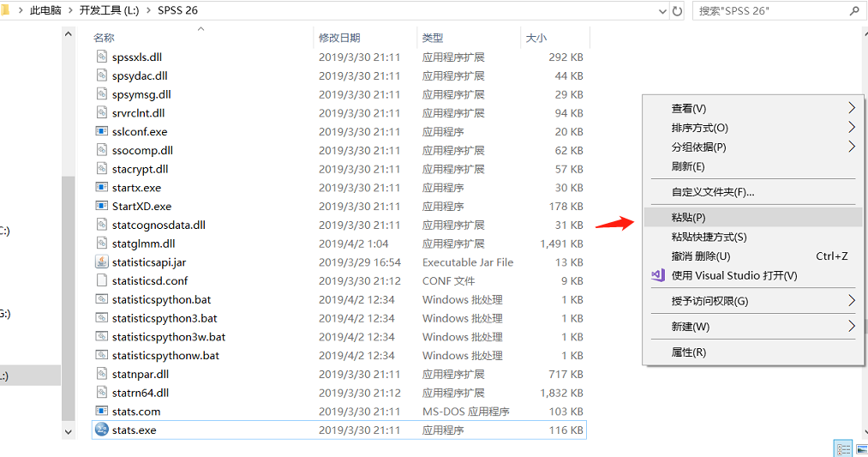The height and width of the screenshot is (457, 868).
Task: Click the ssocomp.dll file icon
Action: pyautogui.click(x=101, y=150)
